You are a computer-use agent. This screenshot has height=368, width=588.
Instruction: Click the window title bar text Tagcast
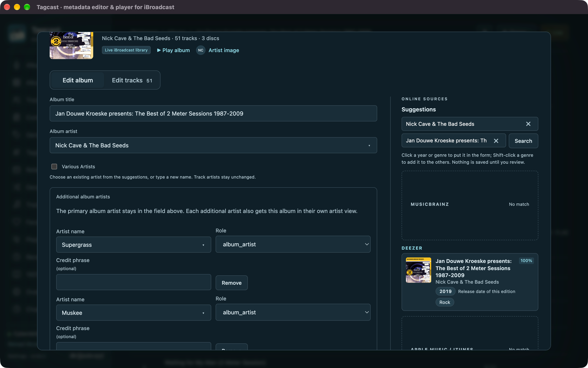pos(48,7)
